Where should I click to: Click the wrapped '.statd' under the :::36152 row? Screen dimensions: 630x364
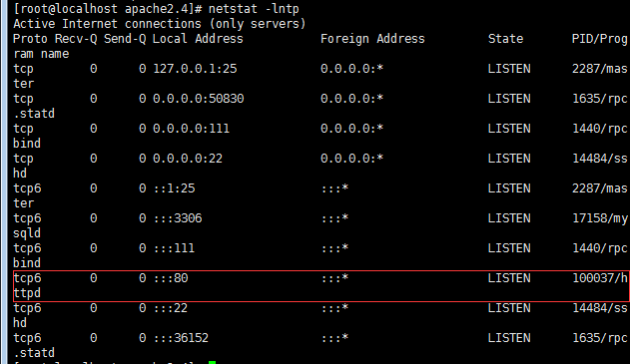pos(34,353)
